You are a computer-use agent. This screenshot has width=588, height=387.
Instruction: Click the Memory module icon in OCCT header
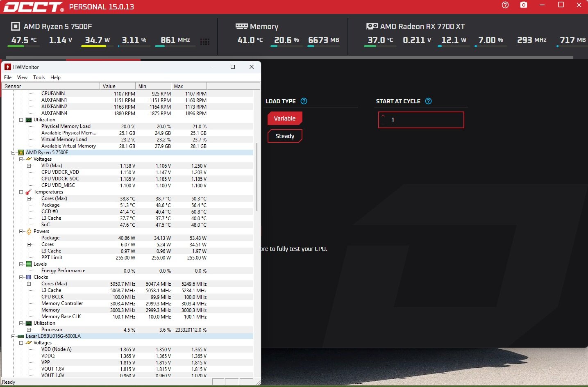coord(241,26)
